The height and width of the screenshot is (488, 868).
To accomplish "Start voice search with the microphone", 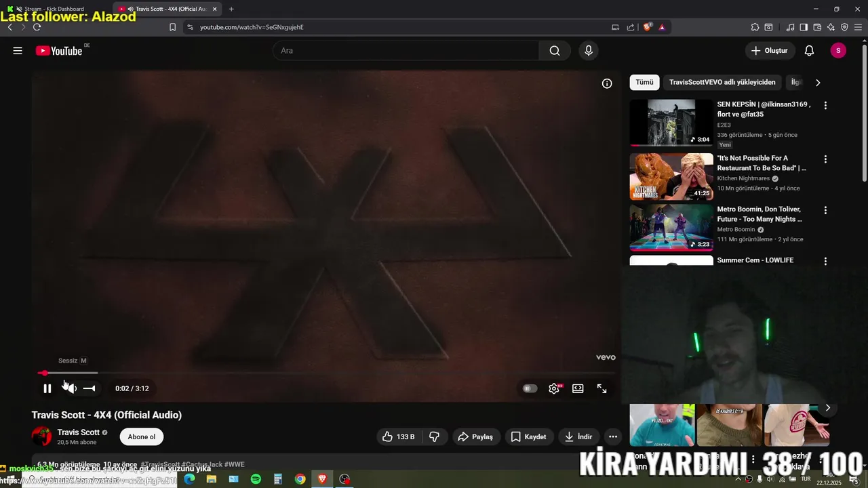I will (589, 51).
